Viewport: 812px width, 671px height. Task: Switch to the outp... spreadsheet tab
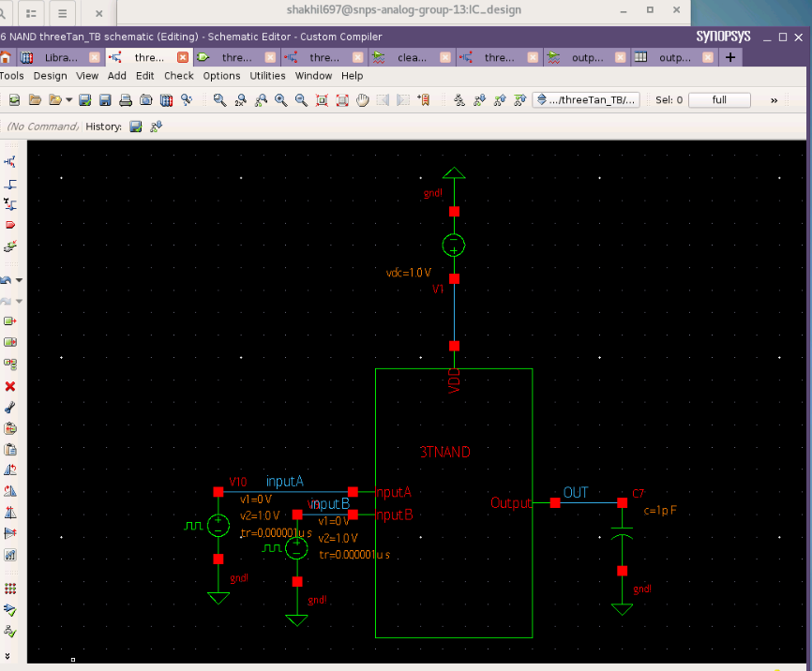pyautogui.click(x=672, y=57)
